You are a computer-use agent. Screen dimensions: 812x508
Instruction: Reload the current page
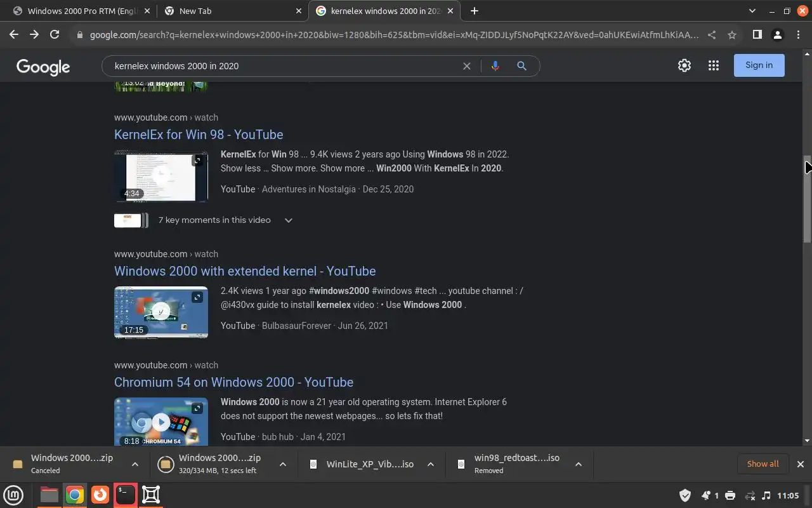click(x=55, y=35)
